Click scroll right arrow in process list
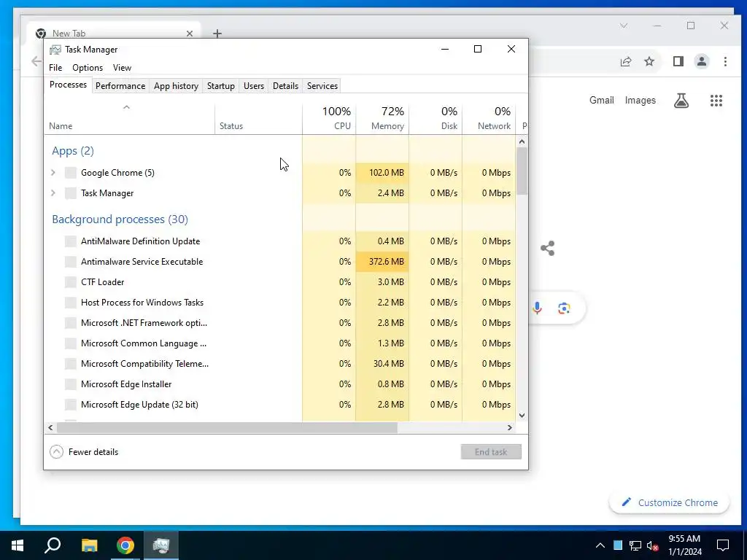This screenshot has width=747, height=560. click(x=509, y=427)
